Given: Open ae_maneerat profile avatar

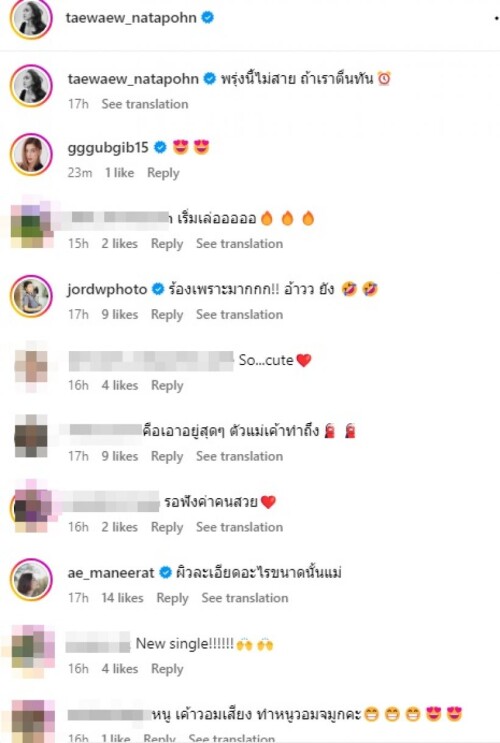Looking at the screenshot, I should (x=31, y=580).
